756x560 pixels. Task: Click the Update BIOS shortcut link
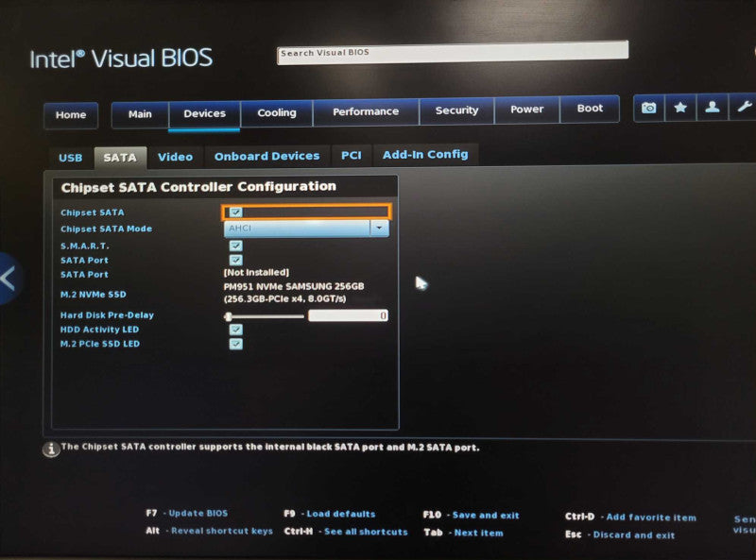[x=198, y=513]
